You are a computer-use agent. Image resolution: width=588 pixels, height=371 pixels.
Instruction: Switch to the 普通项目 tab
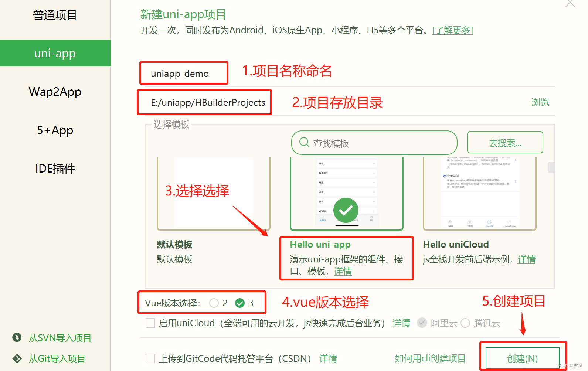pyautogui.click(x=55, y=15)
